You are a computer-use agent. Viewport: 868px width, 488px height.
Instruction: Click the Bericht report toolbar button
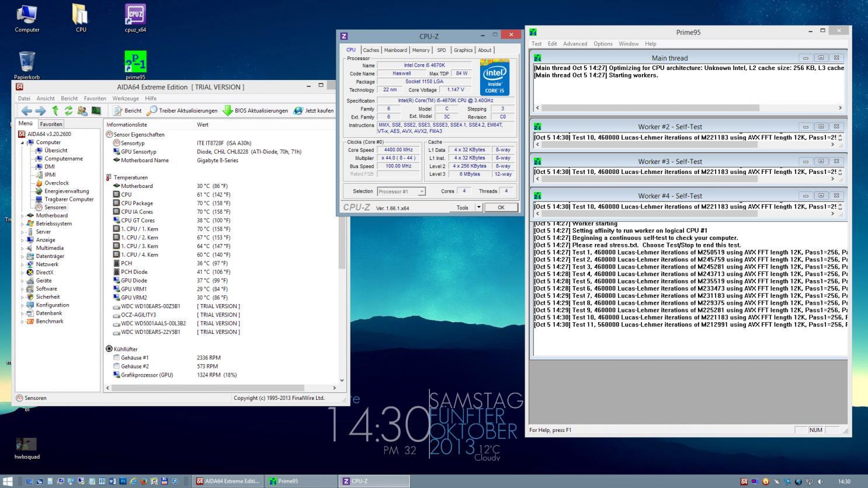coord(127,110)
